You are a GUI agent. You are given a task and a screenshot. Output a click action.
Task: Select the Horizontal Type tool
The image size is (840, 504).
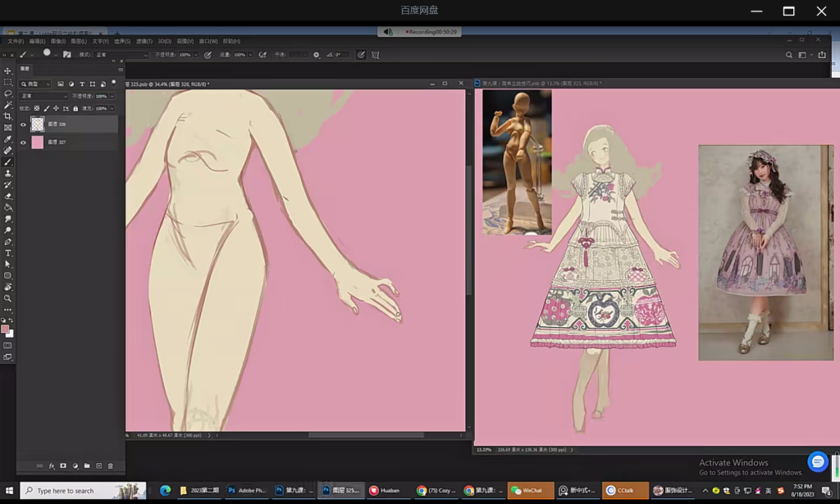point(8,253)
